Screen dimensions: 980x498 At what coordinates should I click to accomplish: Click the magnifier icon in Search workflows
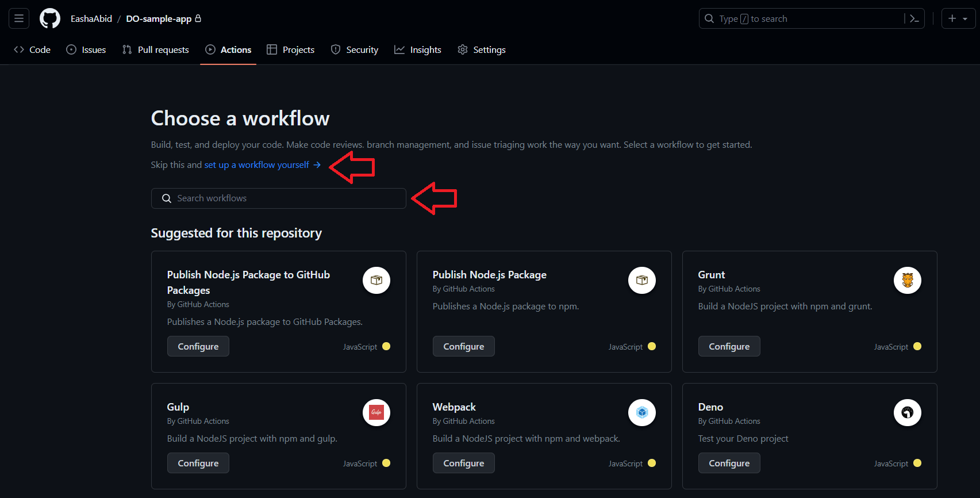tap(167, 198)
